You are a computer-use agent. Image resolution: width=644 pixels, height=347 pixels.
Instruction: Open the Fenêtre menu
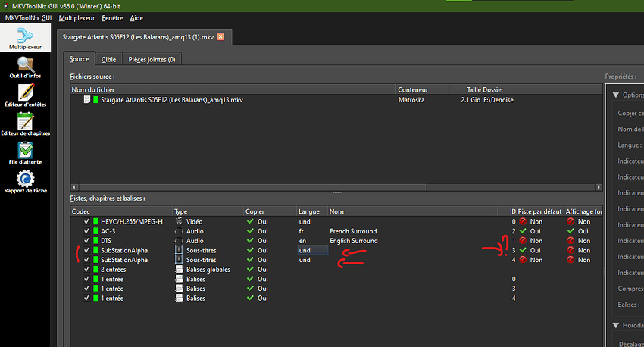[113, 18]
